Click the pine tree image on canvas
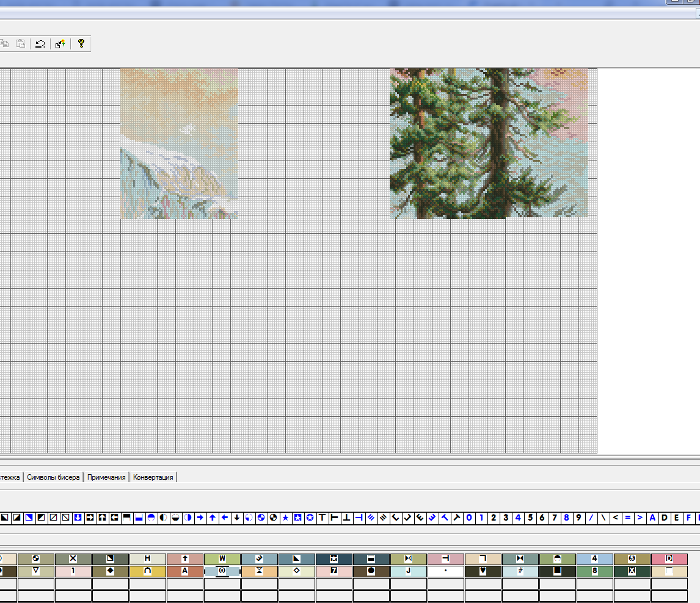The height and width of the screenshot is (603, 700). coord(489,143)
